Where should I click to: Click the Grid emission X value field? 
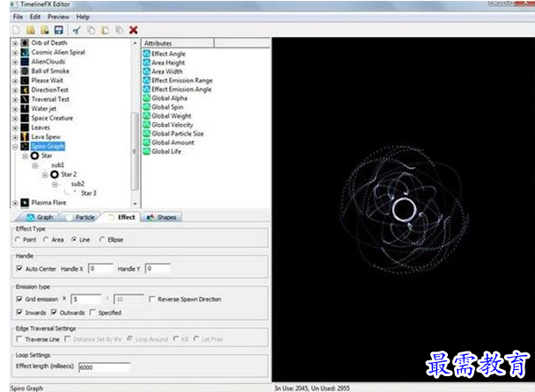(86, 300)
